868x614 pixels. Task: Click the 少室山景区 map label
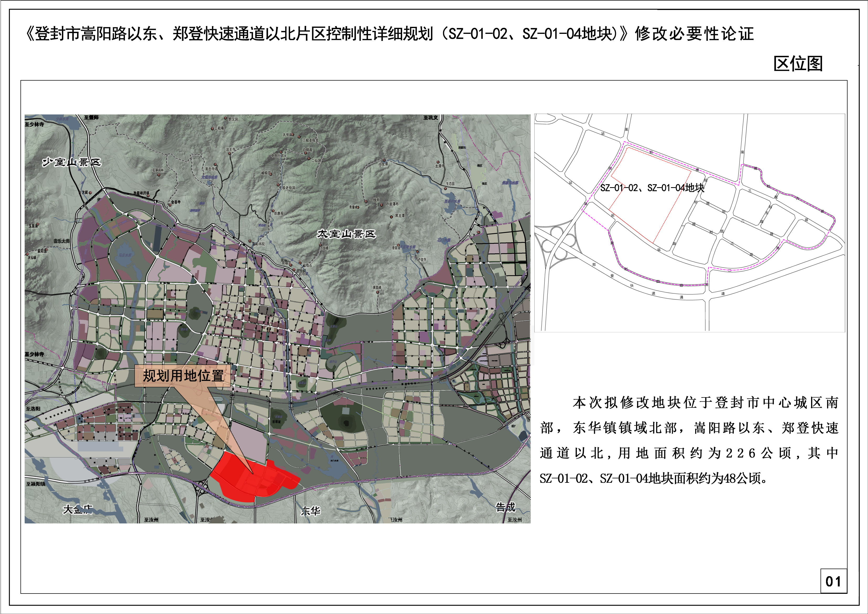[71, 162]
